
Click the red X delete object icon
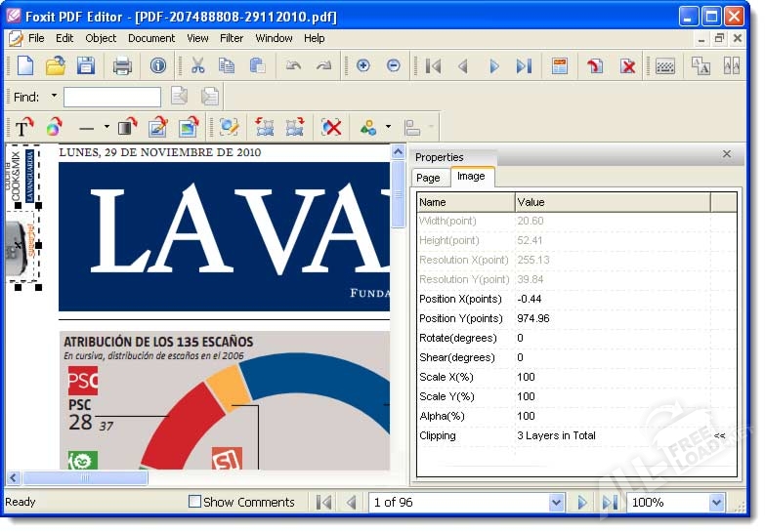coord(332,128)
